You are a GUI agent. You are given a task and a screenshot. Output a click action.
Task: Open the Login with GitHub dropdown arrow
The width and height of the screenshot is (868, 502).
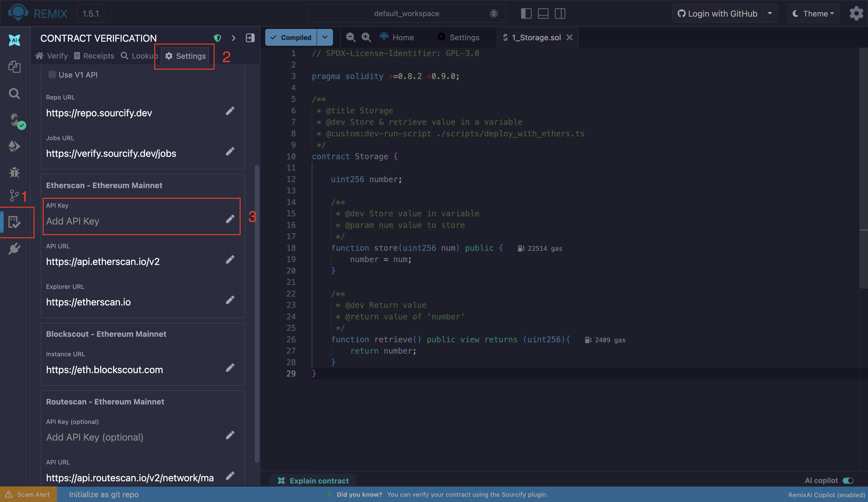tap(769, 13)
